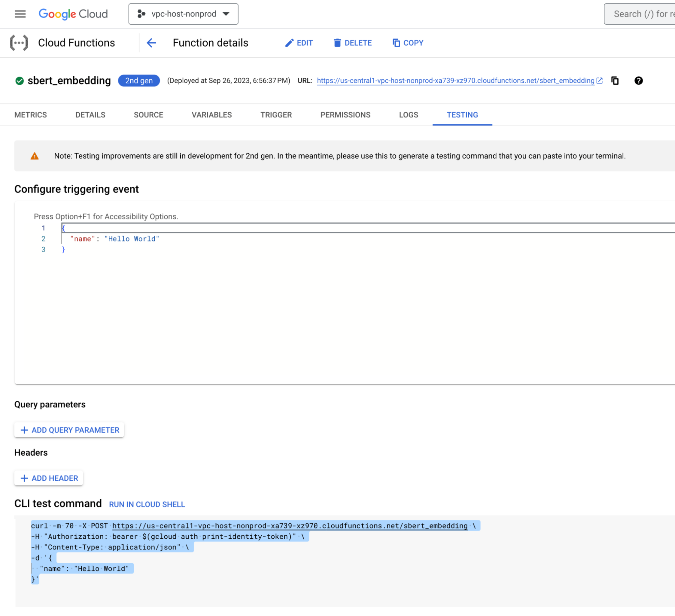Select the PERMISSIONS tab
Viewport: 675px width, 616px height.
pyautogui.click(x=345, y=115)
